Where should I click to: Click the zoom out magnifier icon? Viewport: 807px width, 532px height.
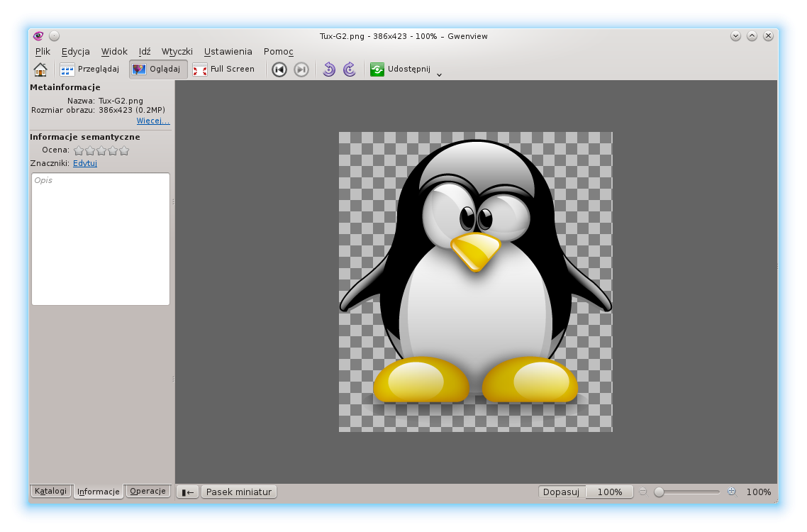(642, 492)
